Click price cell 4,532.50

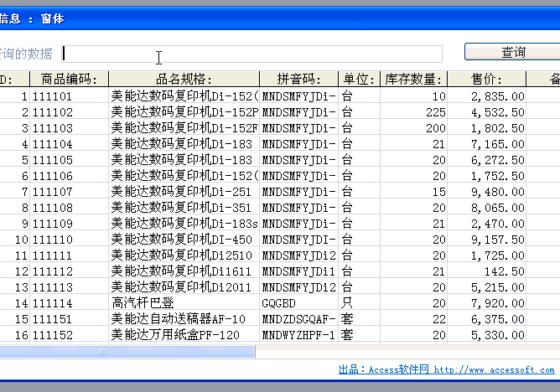pos(487,112)
